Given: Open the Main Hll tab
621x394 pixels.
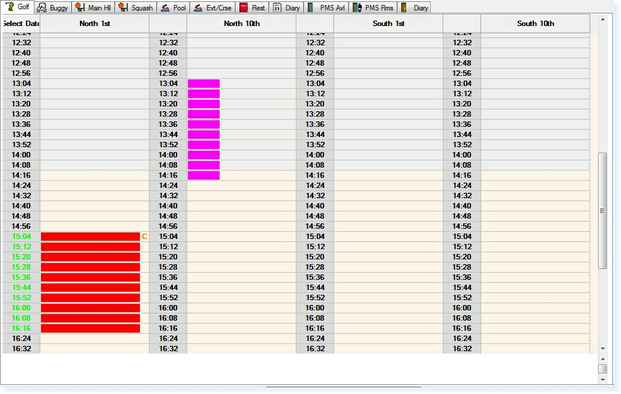Looking at the screenshot, I should click(x=93, y=8).
